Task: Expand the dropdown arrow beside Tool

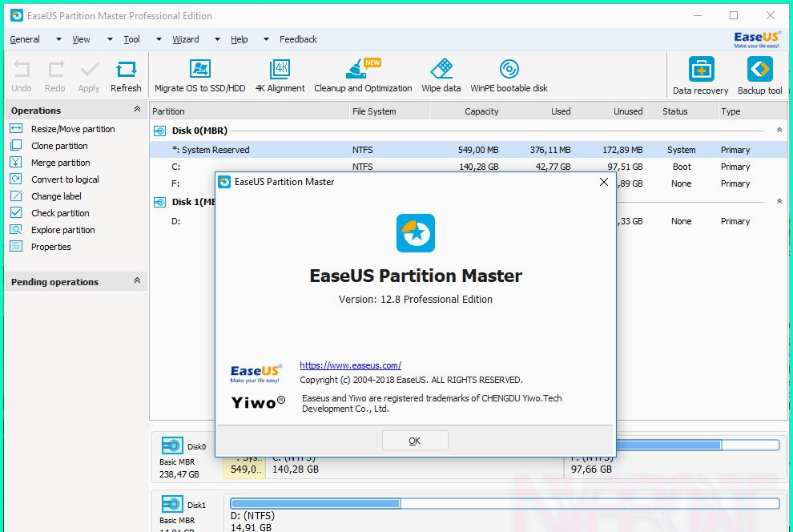Action: coord(159,39)
